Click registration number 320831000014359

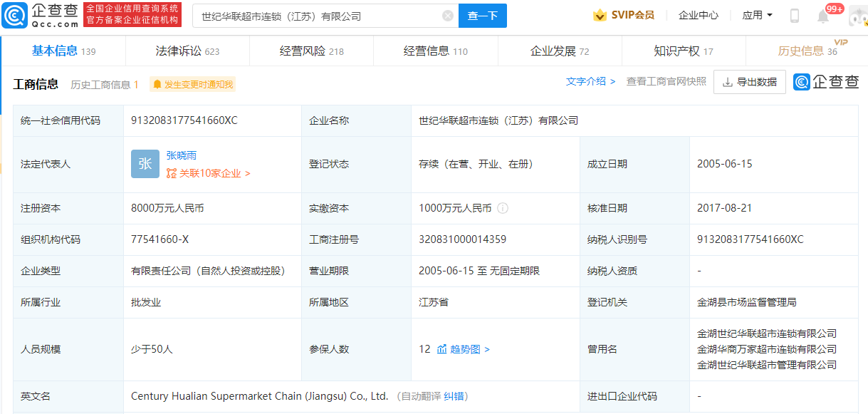(463, 239)
